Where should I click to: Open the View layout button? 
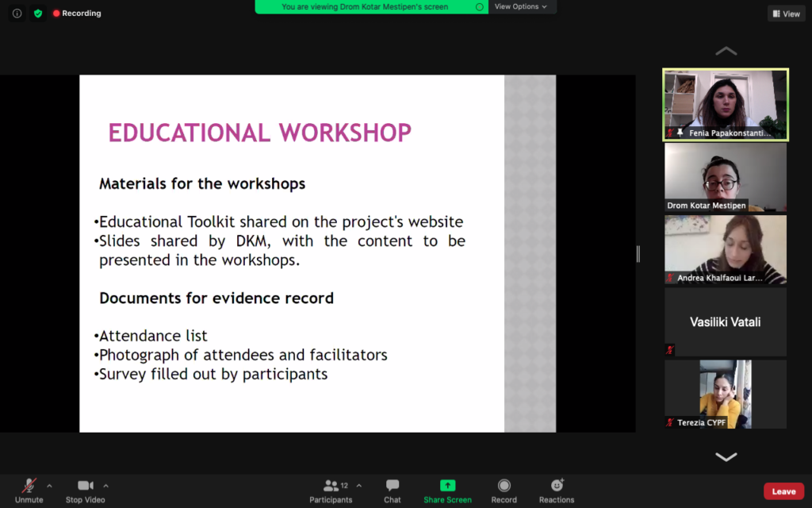pyautogui.click(x=786, y=14)
